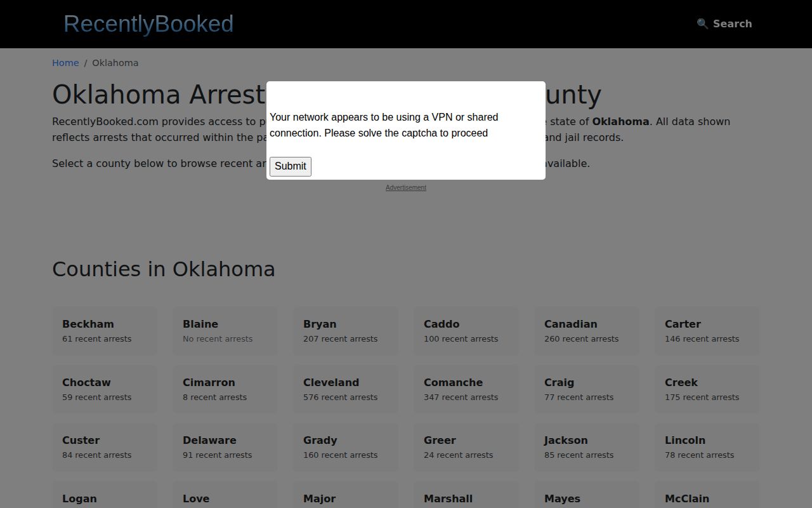Open Creek county card
The height and width of the screenshot is (508, 812).
(707, 389)
